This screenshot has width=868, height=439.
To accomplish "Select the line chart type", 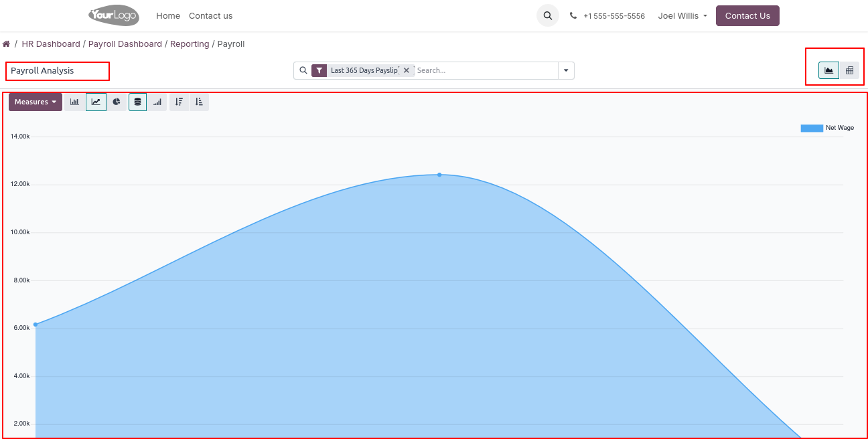I will point(96,102).
